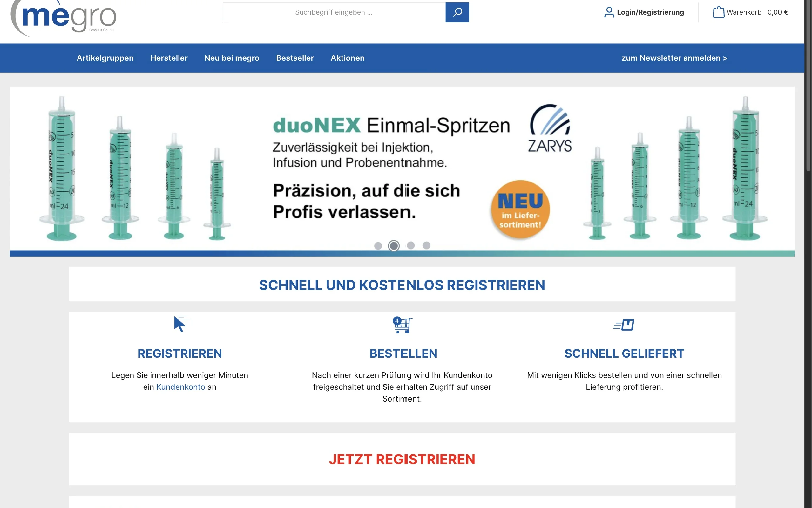Click zum Newsletter anmelden link

coord(674,58)
